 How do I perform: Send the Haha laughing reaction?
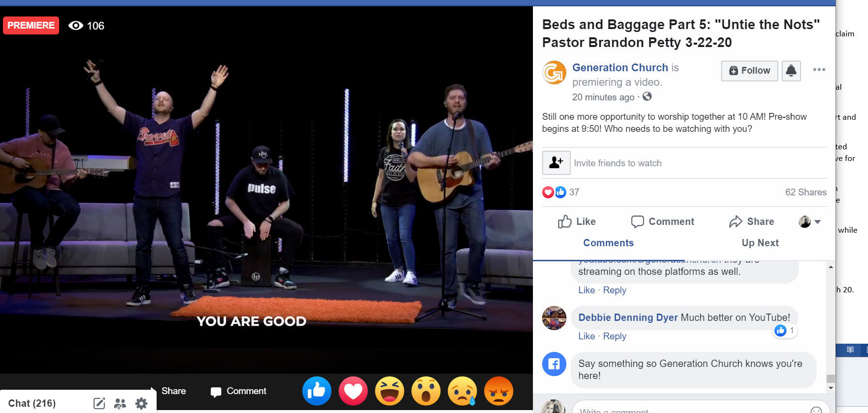click(x=389, y=391)
